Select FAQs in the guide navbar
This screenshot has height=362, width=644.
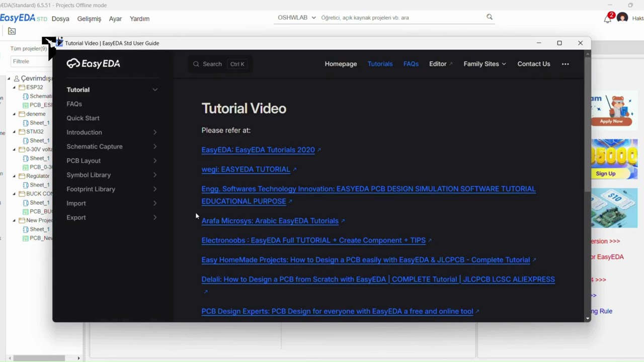click(411, 64)
